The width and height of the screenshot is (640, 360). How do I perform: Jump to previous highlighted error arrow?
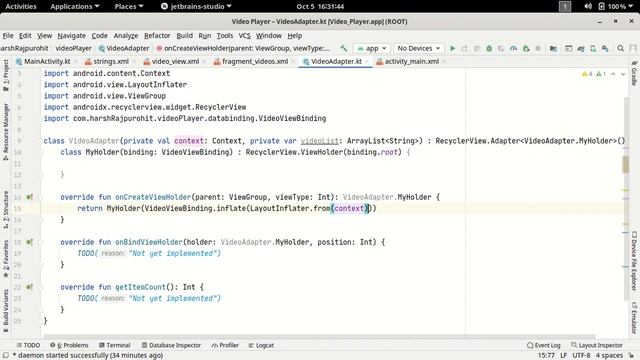point(613,74)
